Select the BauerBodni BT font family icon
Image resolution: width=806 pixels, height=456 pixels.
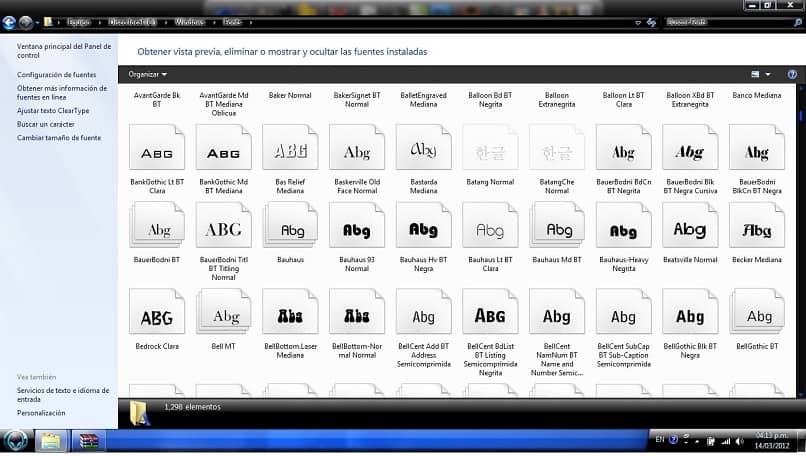pos(157,225)
